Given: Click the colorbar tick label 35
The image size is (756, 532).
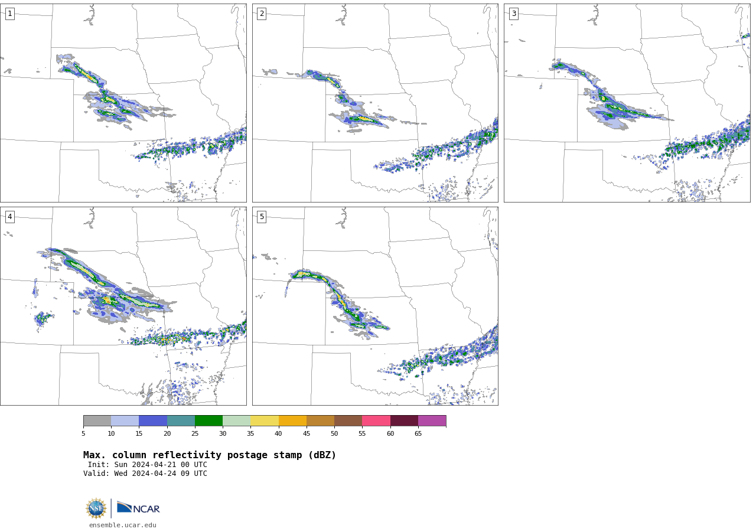Looking at the screenshot, I should (x=250, y=434).
